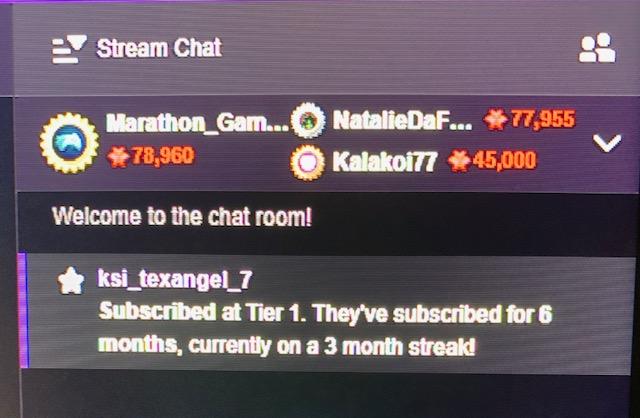
Task: Open ksi_texangel_7's user card
Action: pos(175,279)
